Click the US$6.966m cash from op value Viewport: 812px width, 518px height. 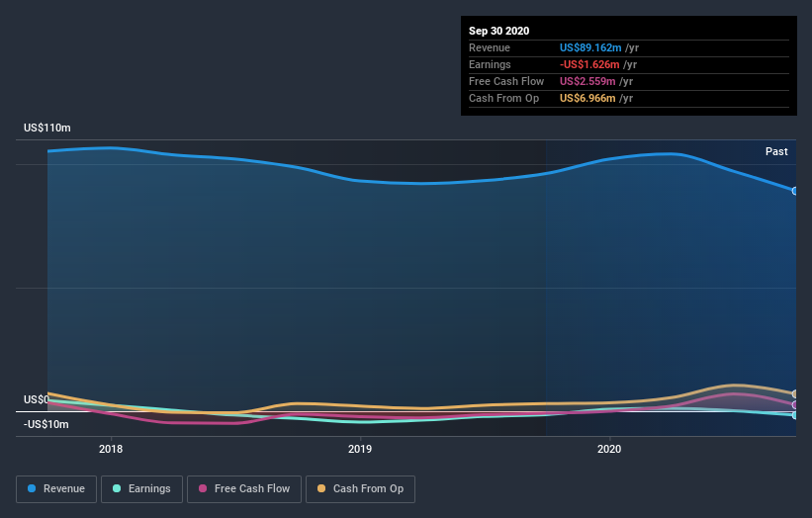[x=587, y=98]
